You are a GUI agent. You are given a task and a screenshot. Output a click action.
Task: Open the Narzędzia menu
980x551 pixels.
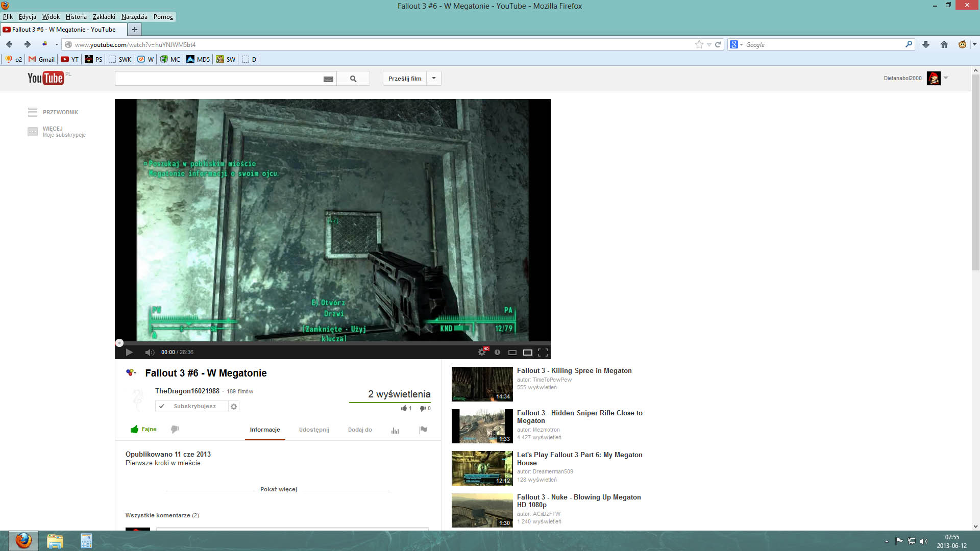pos(134,17)
